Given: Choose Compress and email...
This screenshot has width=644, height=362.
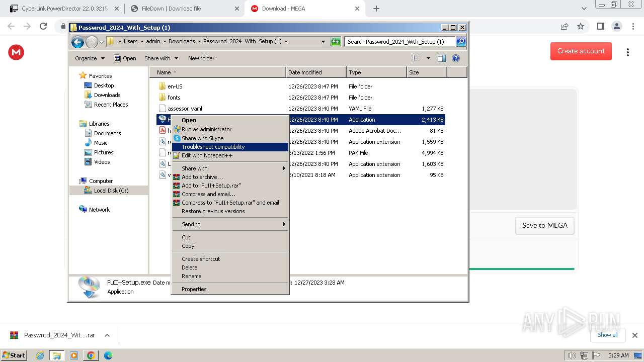Looking at the screenshot, I should [x=230, y=194].
